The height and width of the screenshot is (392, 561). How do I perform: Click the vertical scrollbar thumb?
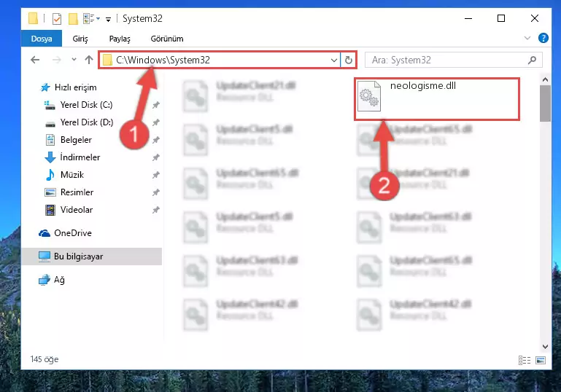coord(545,103)
